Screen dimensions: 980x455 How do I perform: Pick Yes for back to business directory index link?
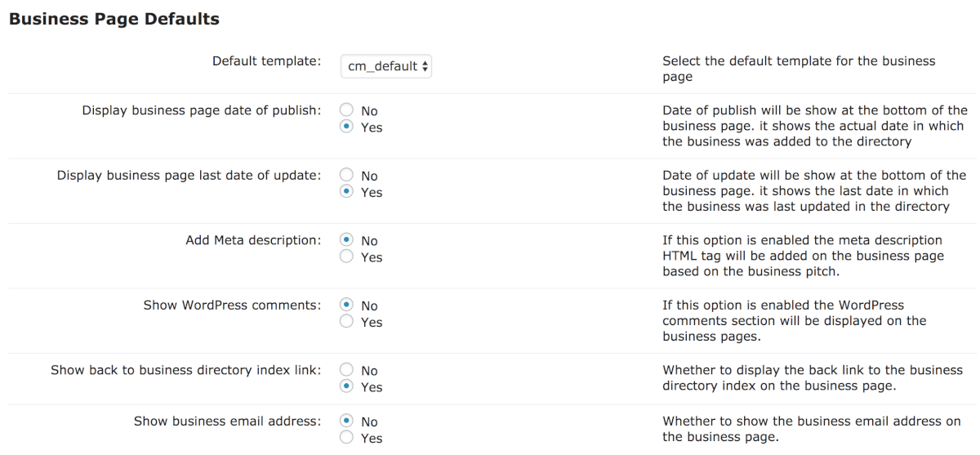coord(346,386)
